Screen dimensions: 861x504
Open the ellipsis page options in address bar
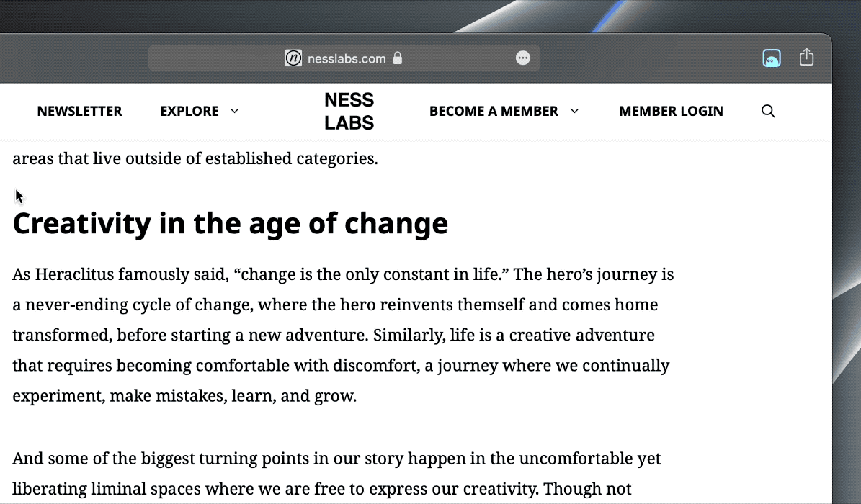pos(523,58)
